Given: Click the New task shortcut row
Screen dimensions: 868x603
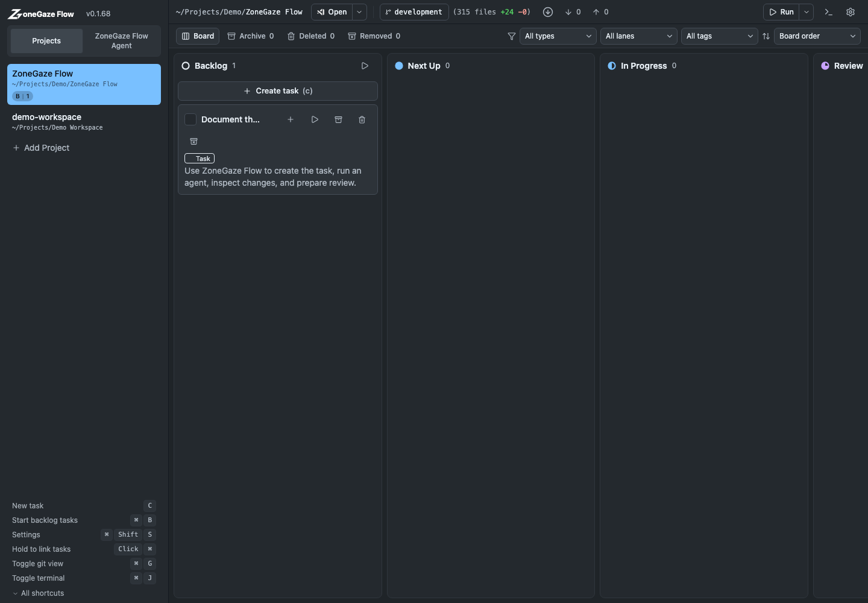Looking at the screenshot, I should click(x=84, y=506).
